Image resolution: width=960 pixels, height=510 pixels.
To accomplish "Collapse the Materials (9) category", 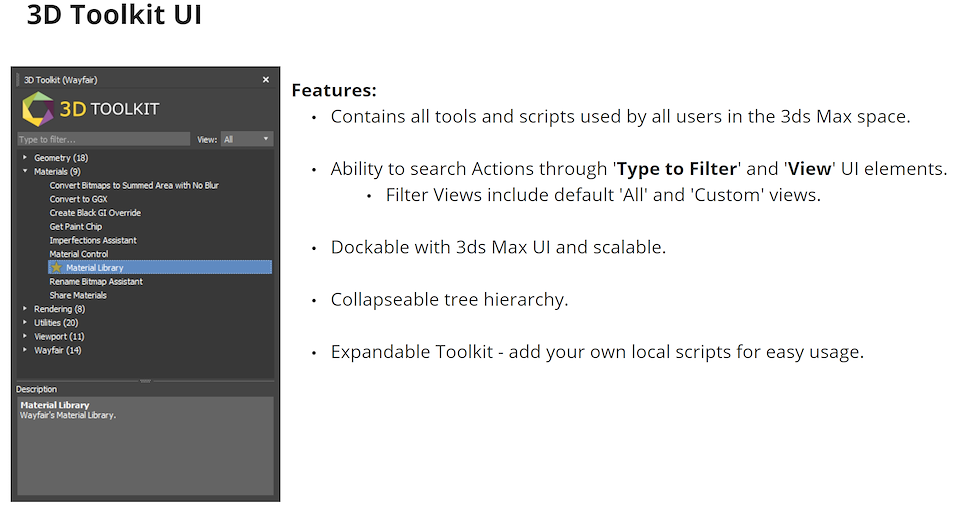I will coord(25,172).
